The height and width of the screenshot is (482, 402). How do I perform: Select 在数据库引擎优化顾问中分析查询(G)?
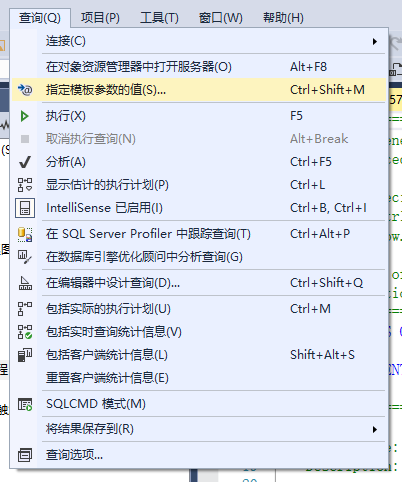[x=199, y=257]
